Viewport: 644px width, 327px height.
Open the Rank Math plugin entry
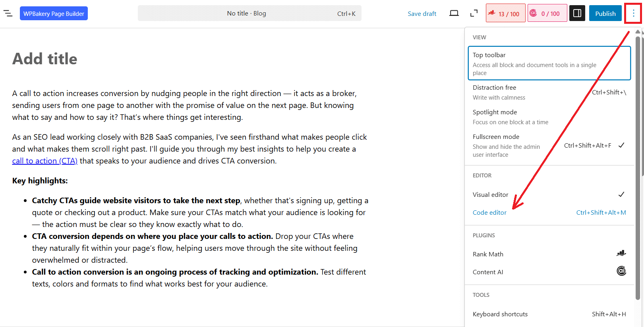tap(549, 254)
